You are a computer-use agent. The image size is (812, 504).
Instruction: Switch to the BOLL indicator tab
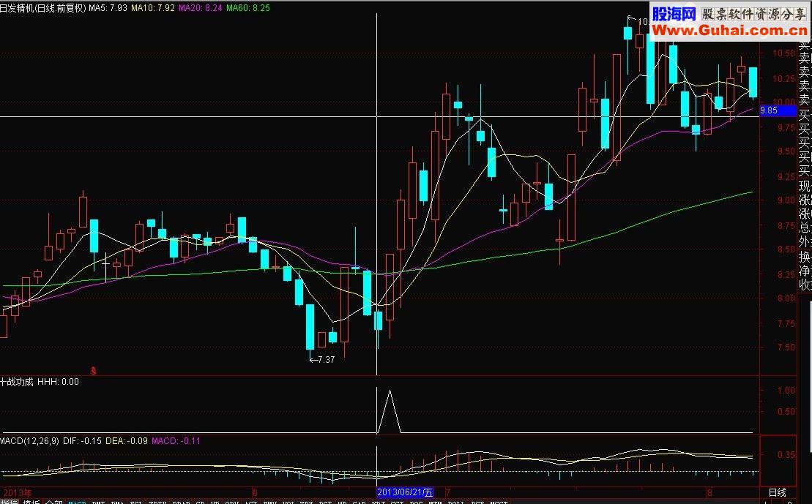pyautogui.click(x=455, y=502)
